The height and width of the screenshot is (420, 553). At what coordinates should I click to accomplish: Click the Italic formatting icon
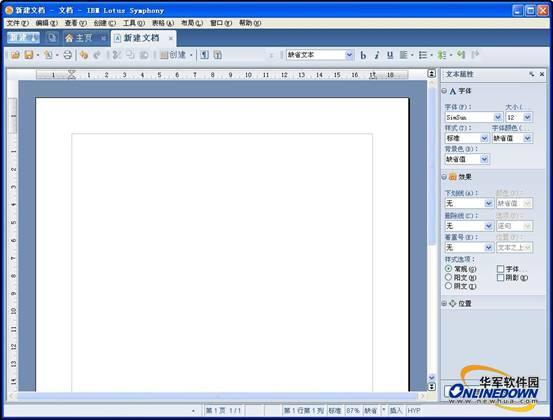[x=377, y=55]
